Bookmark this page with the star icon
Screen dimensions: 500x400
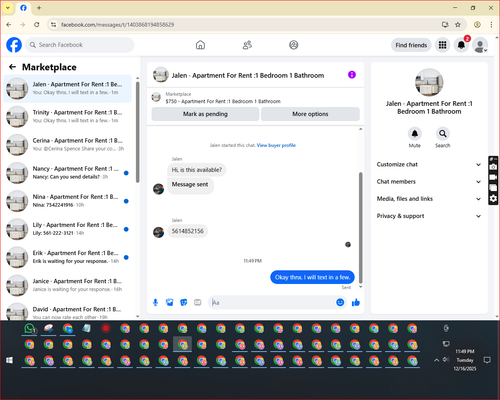tap(458, 24)
